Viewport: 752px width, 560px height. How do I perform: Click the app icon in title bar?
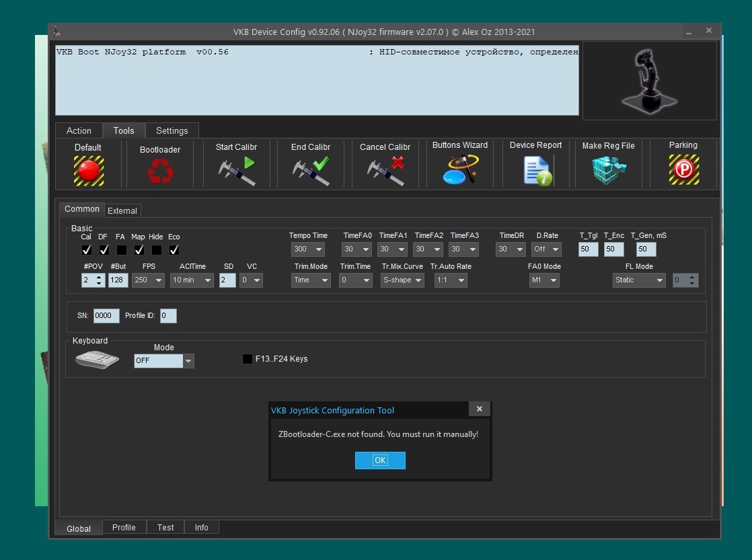pyautogui.click(x=57, y=32)
